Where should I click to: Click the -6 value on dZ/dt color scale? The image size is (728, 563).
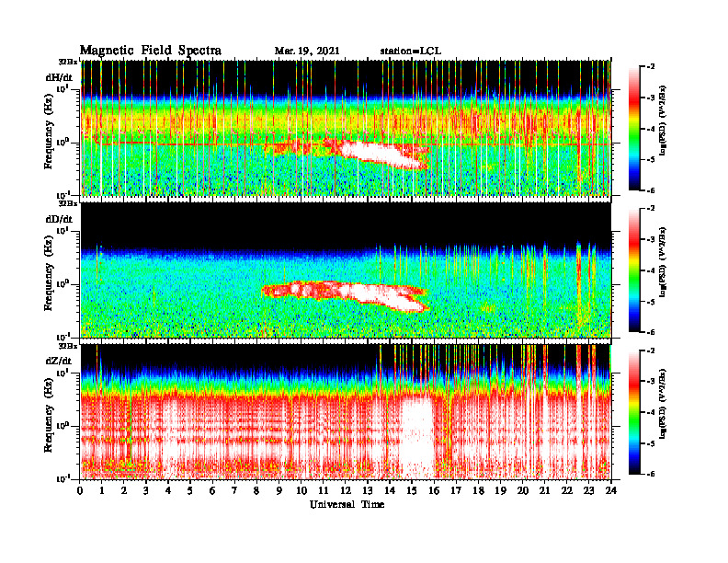point(652,474)
